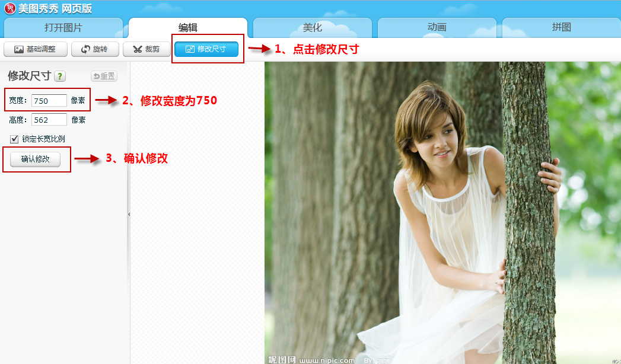Switch to the 打开图片 tab
This screenshot has width=621, height=364.
pyautogui.click(x=63, y=28)
